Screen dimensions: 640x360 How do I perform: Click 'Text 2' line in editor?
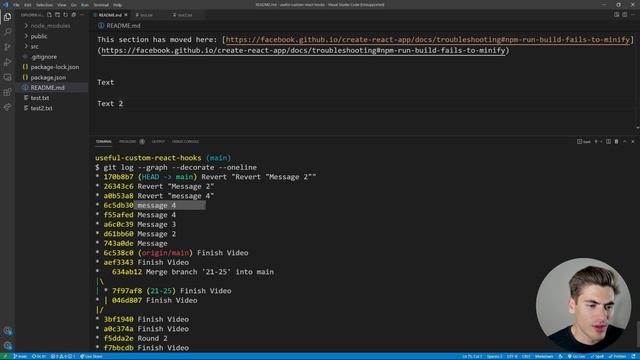[110, 104]
